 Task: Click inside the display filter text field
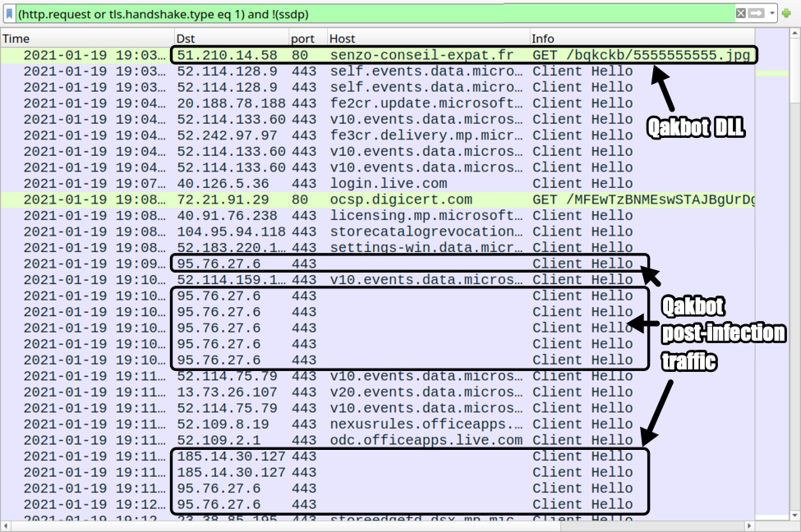click(370, 13)
